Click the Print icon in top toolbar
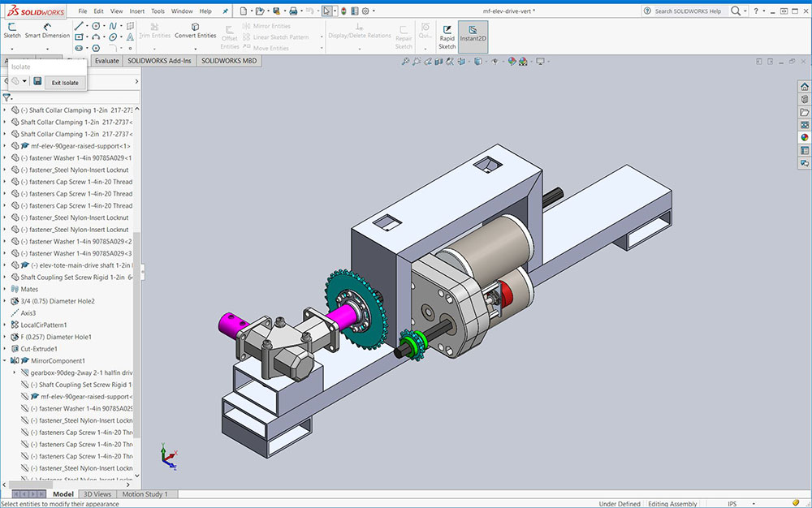Screen dimensions: 812x508 coord(293,11)
